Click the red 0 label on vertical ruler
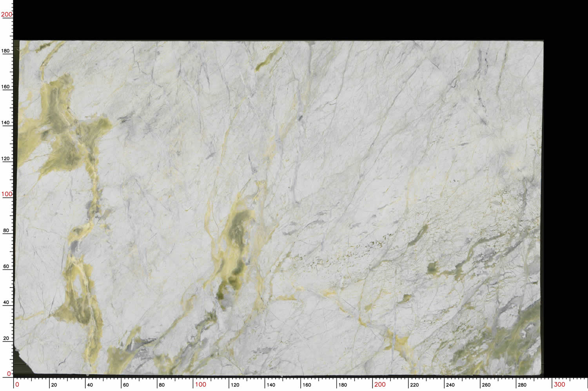 (9, 374)
